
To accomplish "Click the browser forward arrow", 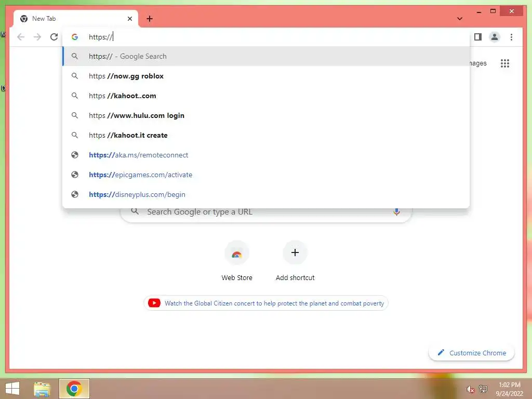I will pos(37,37).
